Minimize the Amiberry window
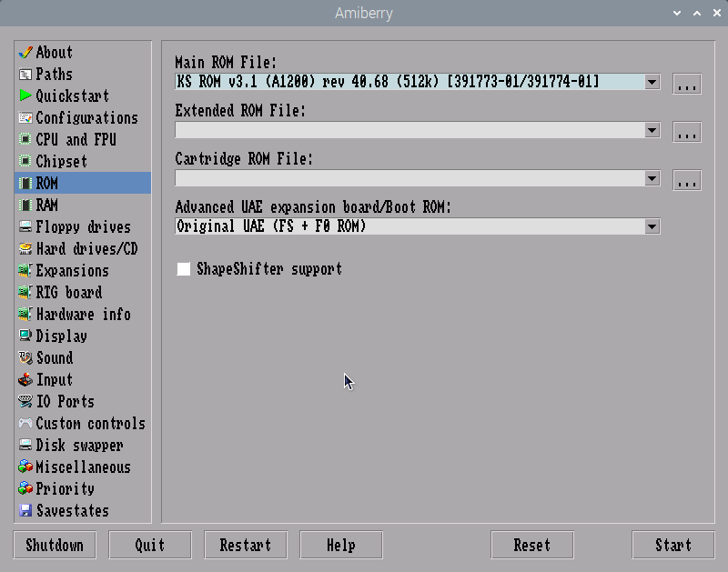 (x=677, y=13)
